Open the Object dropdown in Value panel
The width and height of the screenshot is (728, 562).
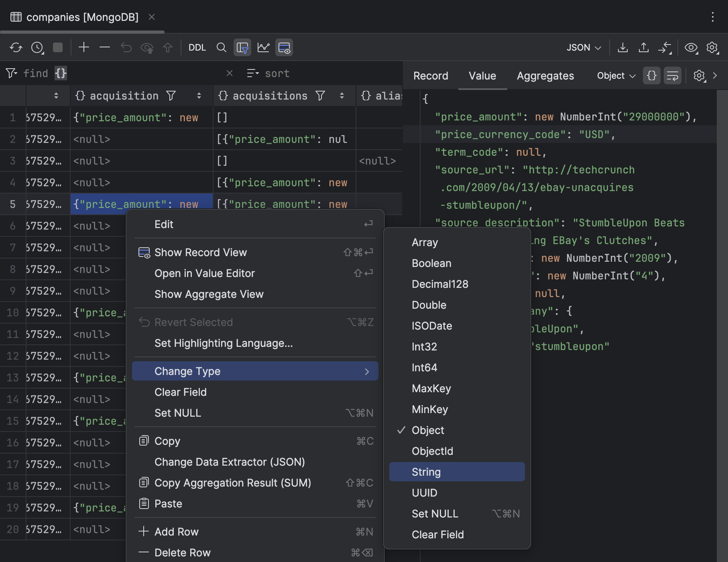[615, 75]
